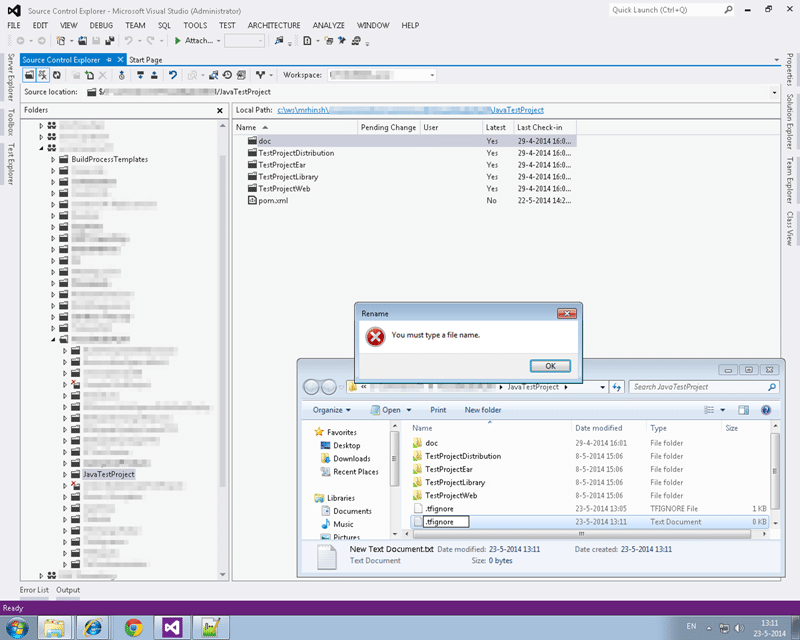Click the Local Path link to JavaTestProject
The image size is (800, 640).
pos(410,110)
